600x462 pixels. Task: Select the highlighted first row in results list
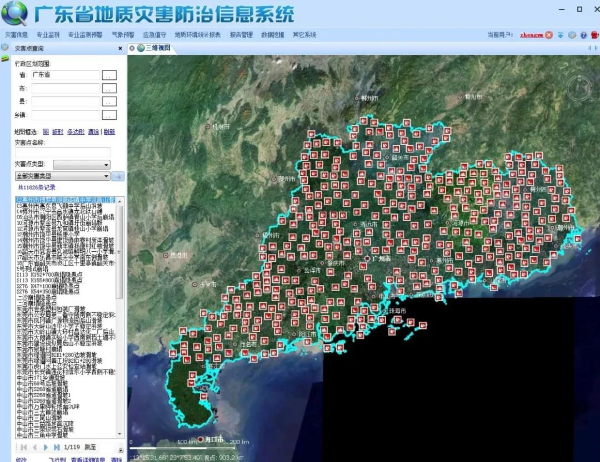tap(65, 200)
